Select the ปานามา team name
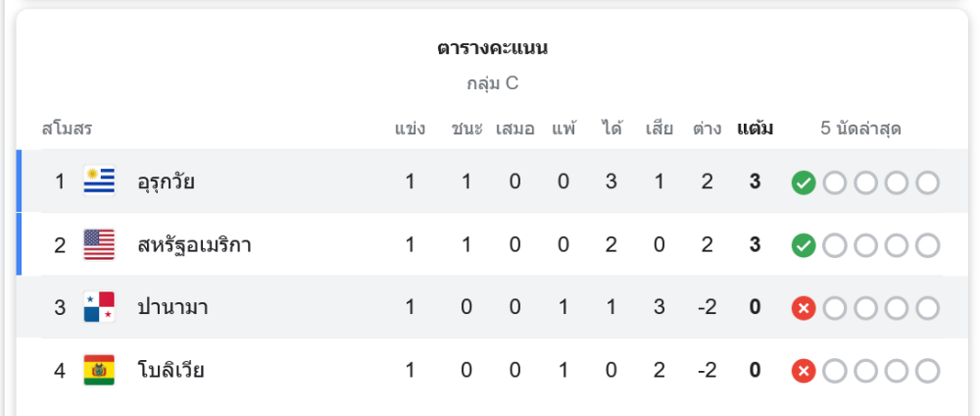This screenshot has width=980, height=416. [x=172, y=307]
